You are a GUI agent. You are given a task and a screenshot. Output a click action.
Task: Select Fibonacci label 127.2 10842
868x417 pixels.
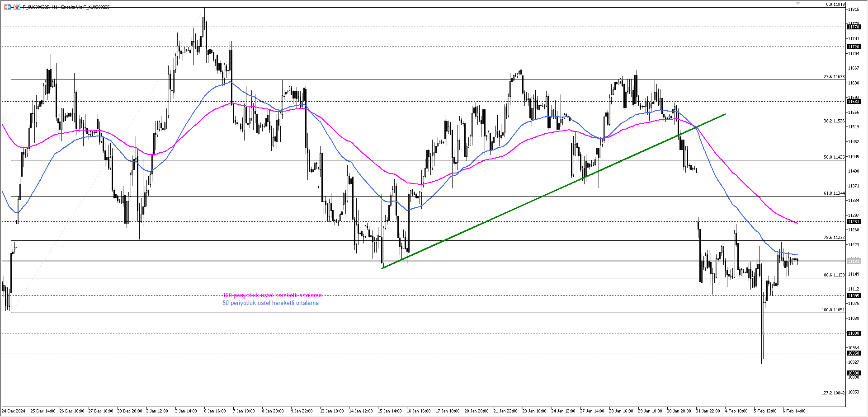(833, 393)
